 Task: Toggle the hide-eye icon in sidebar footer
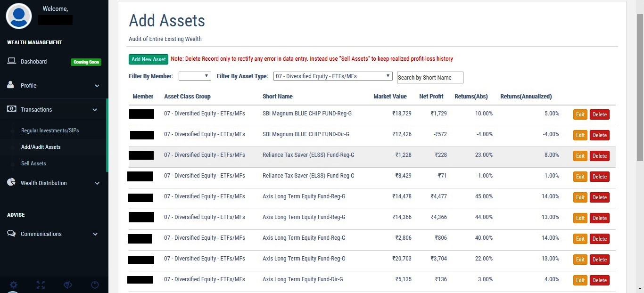tap(67, 285)
